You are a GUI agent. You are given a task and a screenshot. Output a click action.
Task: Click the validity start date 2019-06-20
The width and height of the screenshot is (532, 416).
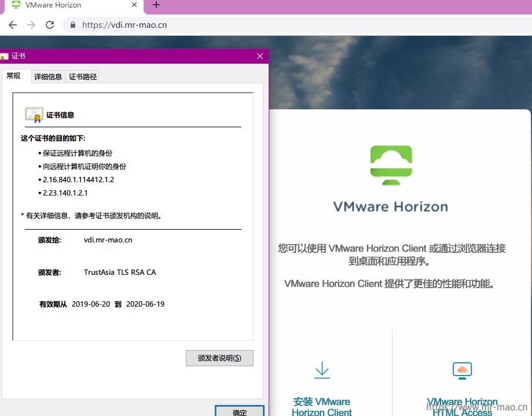[x=91, y=304]
